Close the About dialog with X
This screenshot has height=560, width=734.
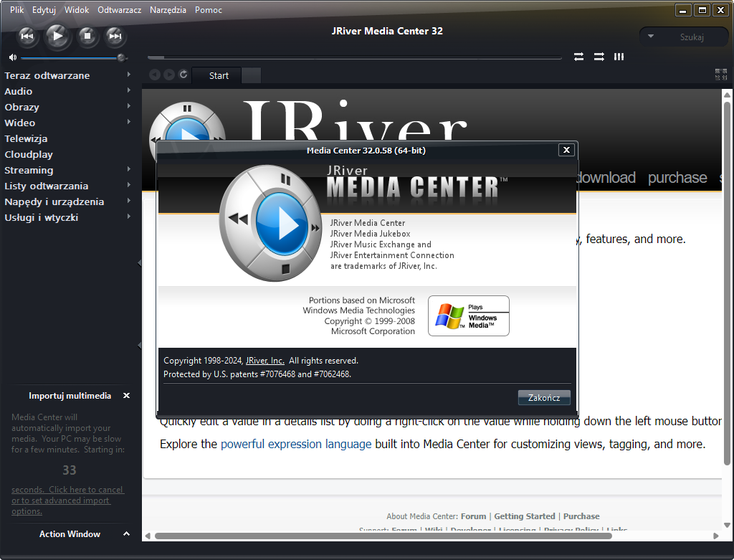point(566,150)
